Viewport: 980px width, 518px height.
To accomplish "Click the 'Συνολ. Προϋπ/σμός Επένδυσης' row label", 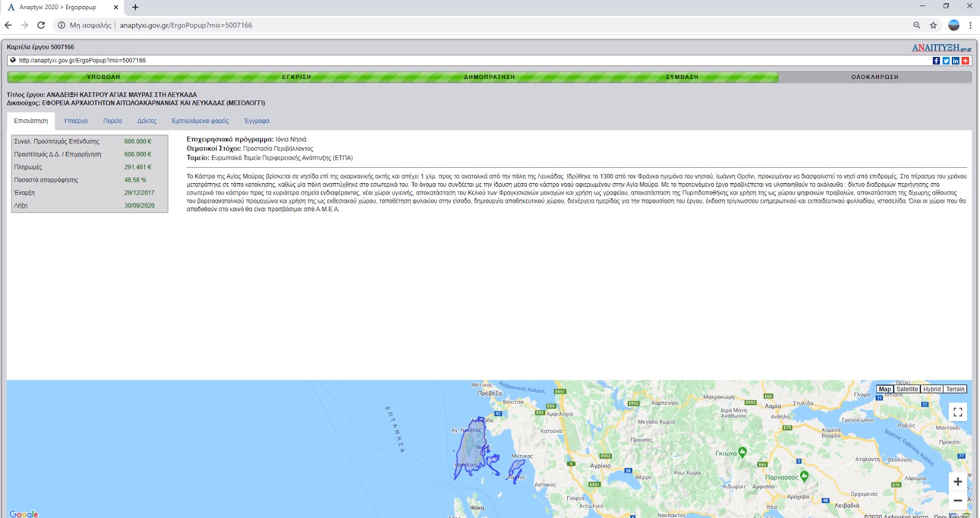I will click(x=57, y=141).
